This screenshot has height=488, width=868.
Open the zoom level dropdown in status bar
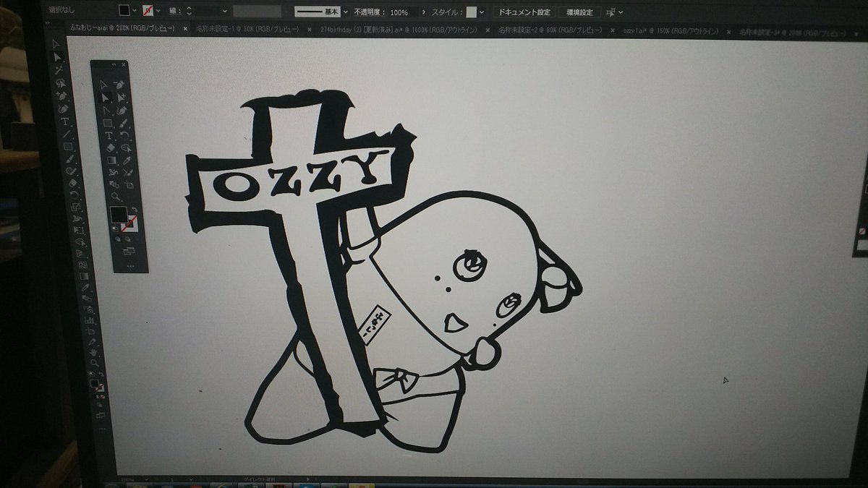point(148,479)
